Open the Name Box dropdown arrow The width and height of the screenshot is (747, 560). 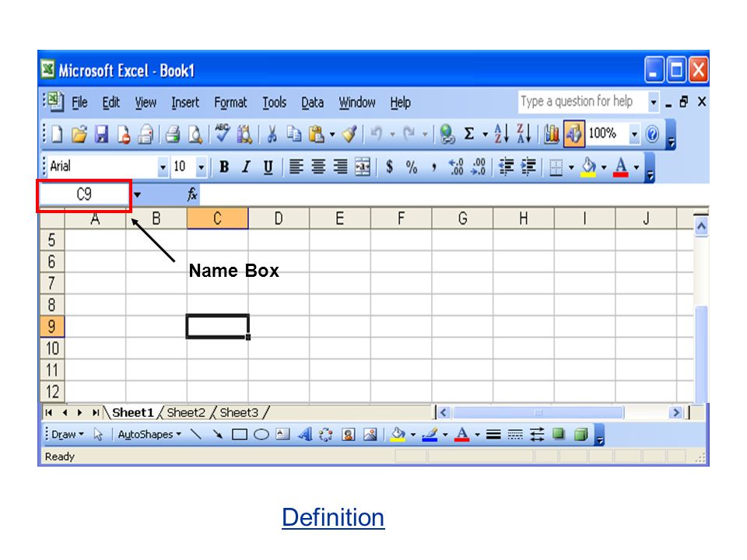pyautogui.click(x=137, y=194)
